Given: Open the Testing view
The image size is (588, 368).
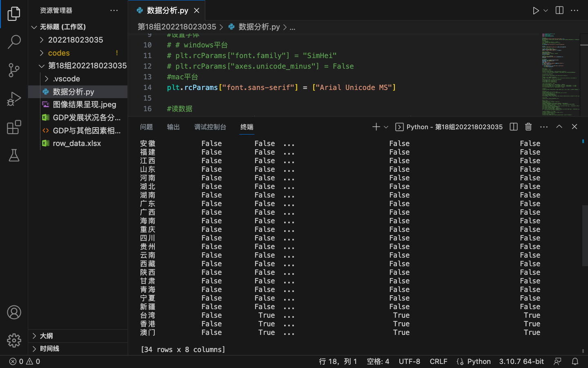Looking at the screenshot, I should (x=14, y=156).
